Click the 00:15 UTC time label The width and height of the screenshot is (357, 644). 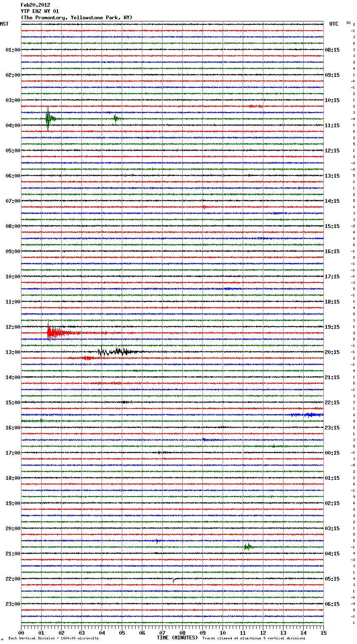332,453
